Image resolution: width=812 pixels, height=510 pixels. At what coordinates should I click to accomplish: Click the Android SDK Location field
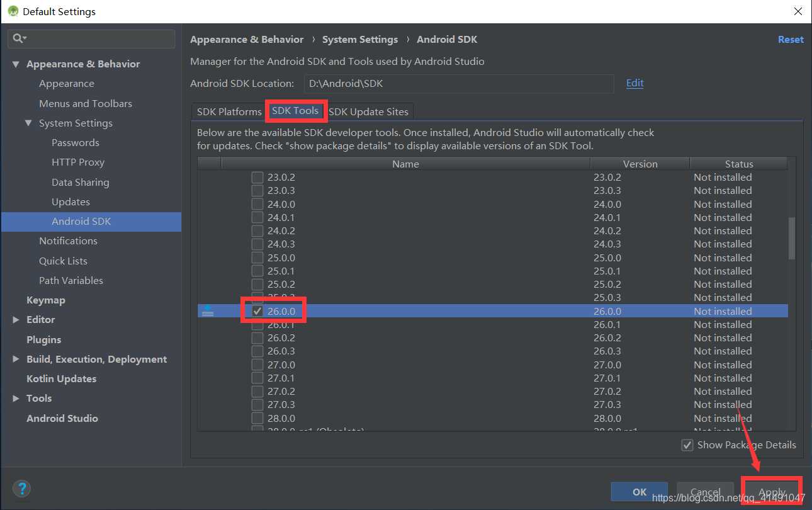[458, 84]
